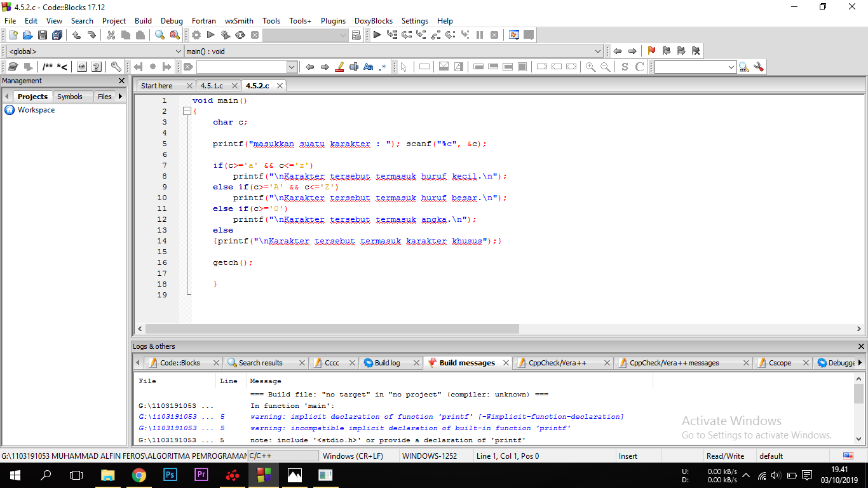Viewport: 868px width, 488px height.
Task: Click the New file icon
Action: [x=13, y=35]
